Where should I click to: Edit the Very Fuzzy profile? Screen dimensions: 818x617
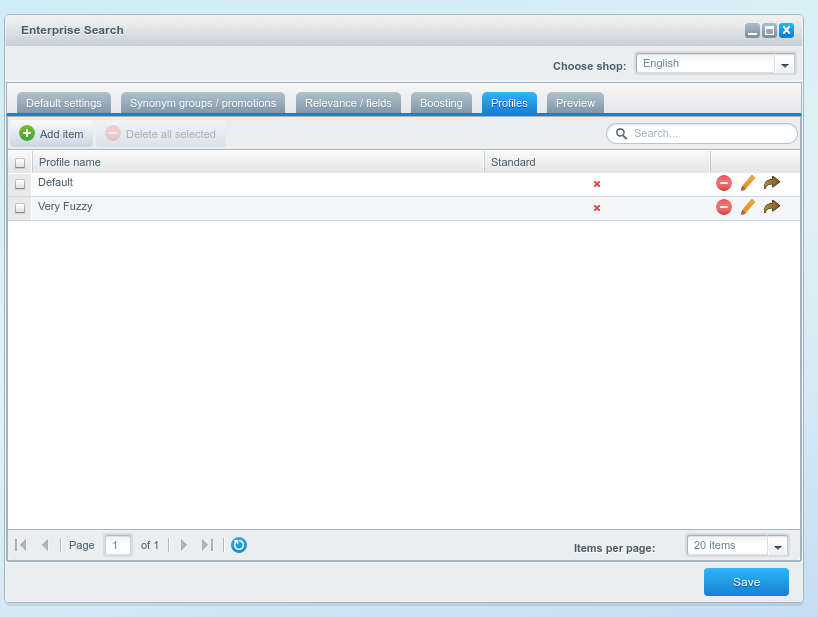pyautogui.click(x=747, y=207)
